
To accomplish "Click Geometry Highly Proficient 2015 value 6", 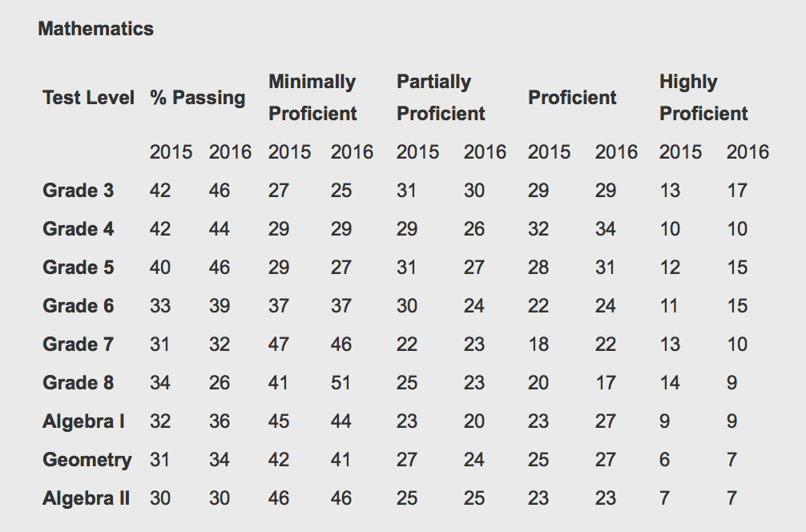I will (665, 460).
